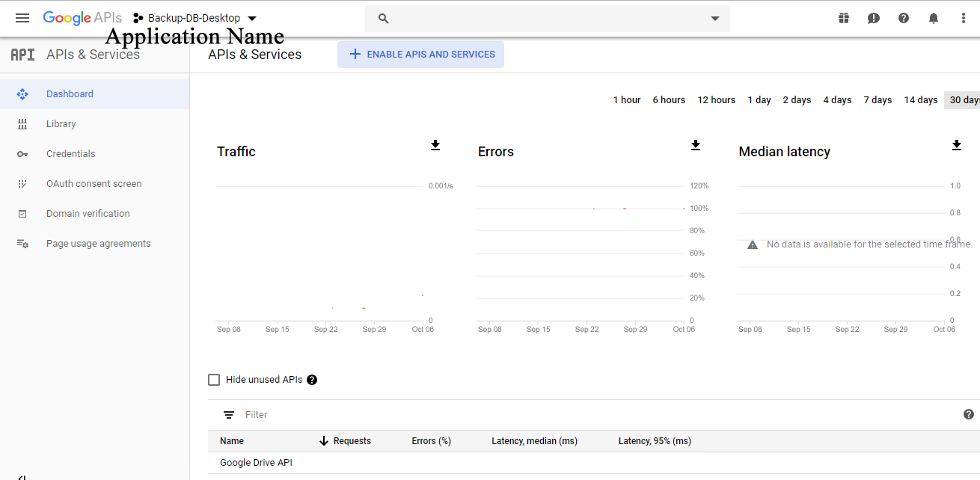The height and width of the screenshot is (480, 980).
Task: Select Dashboard in the sidebar
Action: 94,94
